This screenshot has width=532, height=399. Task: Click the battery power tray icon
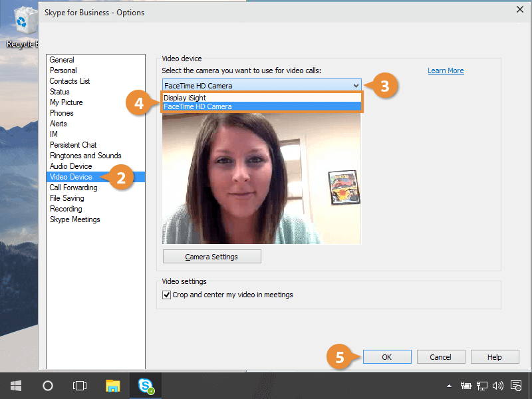tap(466, 385)
